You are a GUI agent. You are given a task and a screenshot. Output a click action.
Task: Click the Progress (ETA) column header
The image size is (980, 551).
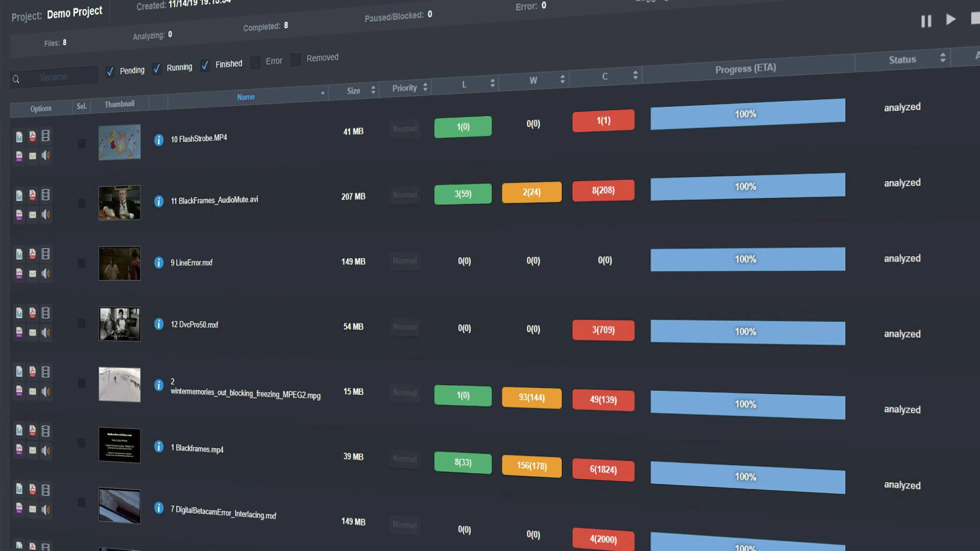[x=745, y=69]
